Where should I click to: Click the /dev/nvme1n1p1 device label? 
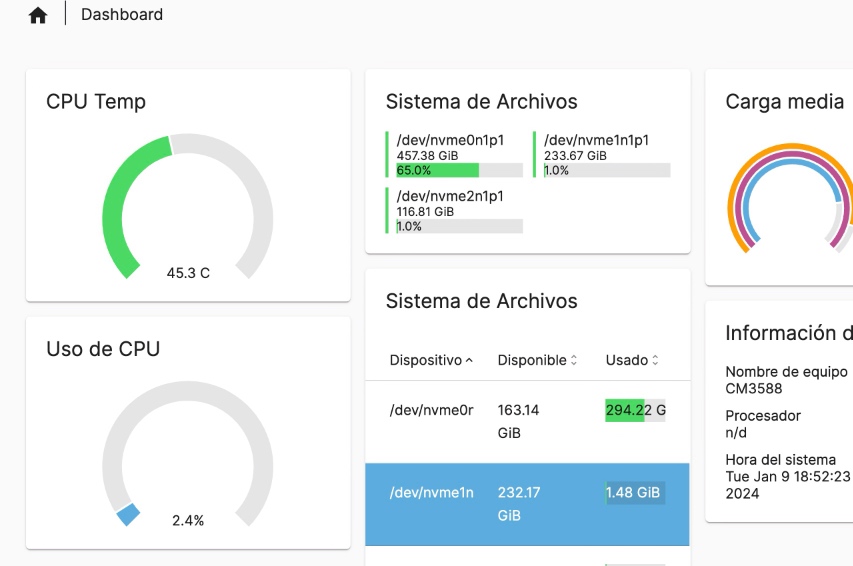596,140
